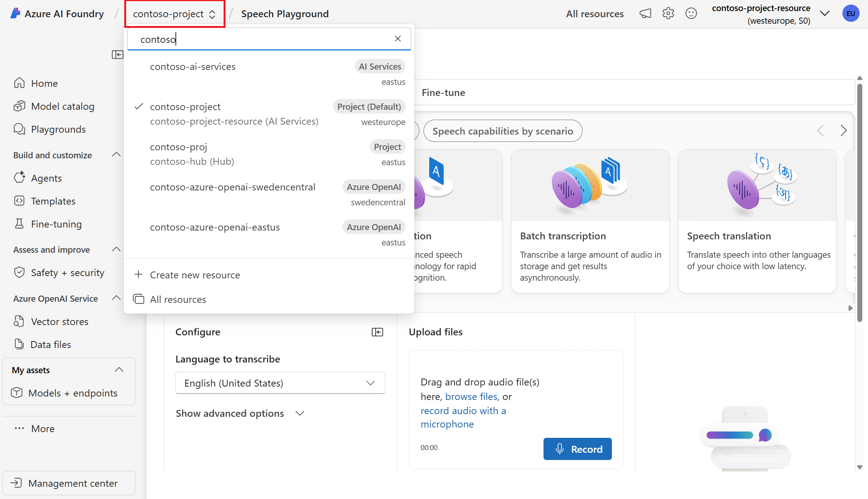Select Speech capabilities by scenario filter
868x499 pixels.
click(503, 131)
